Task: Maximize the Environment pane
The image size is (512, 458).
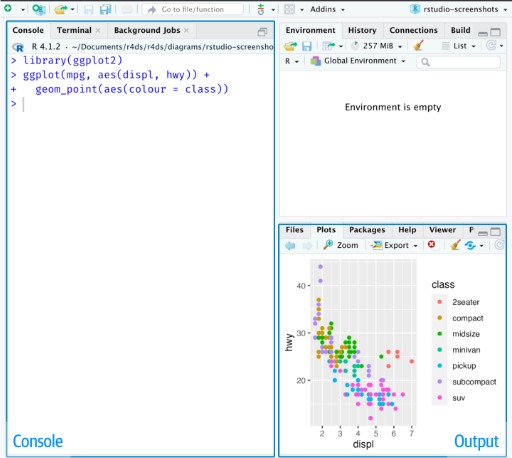Action: pyautogui.click(x=495, y=32)
